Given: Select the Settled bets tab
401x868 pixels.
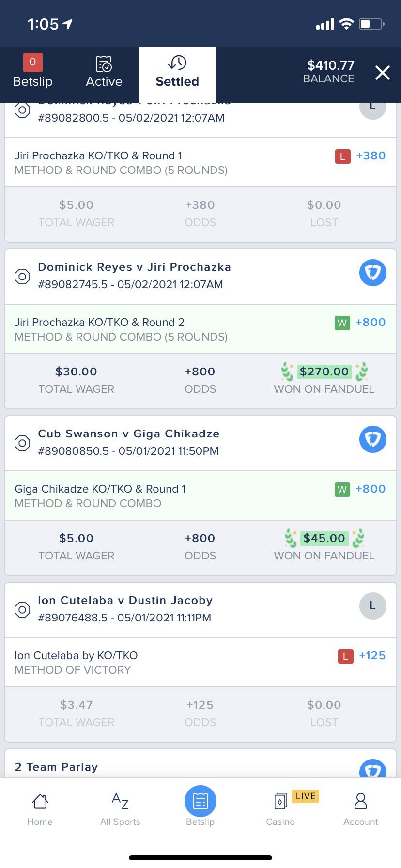Looking at the screenshot, I should tap(177, 73).
